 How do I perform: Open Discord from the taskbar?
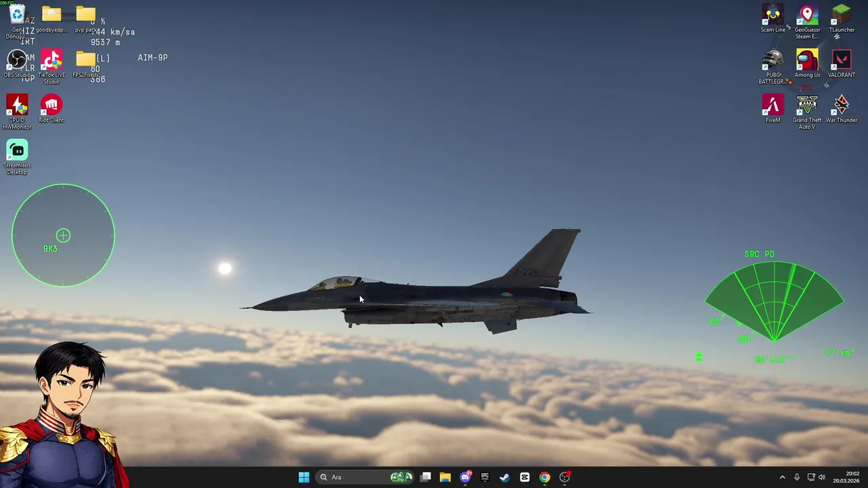click(x=465, y=477)
